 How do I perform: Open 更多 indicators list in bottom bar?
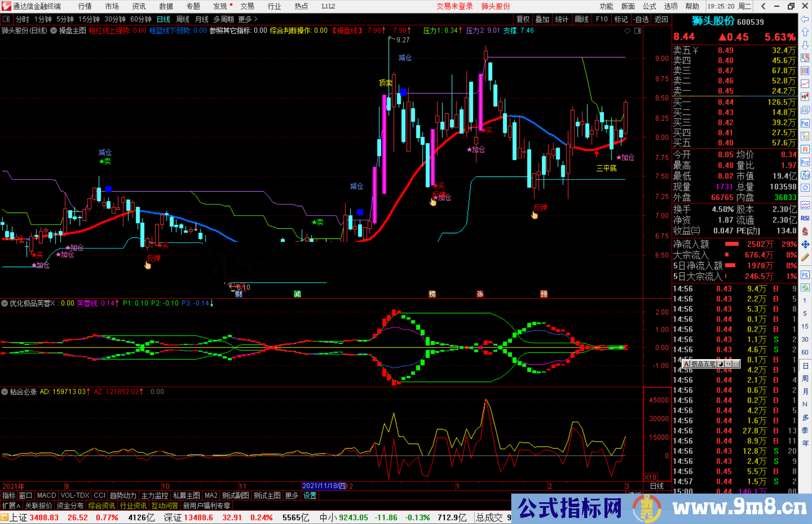click(291, 495)
